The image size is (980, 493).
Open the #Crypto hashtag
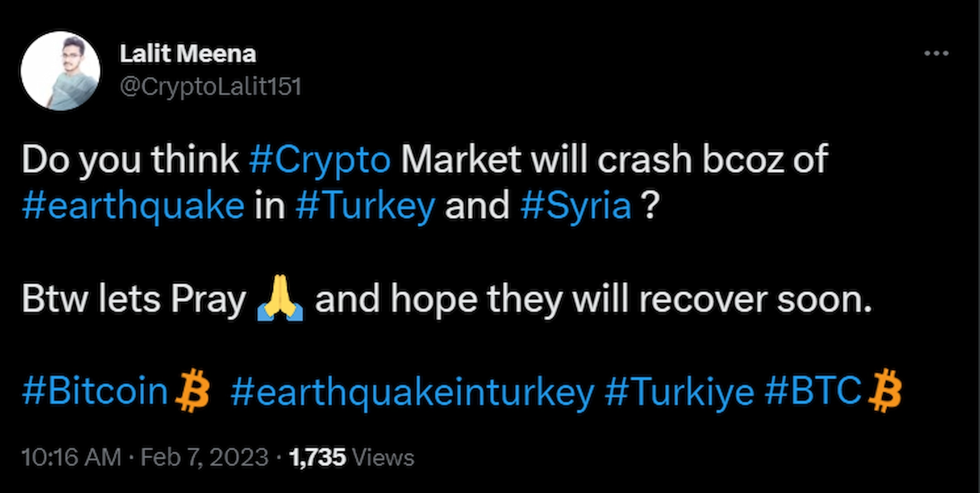click(x=320, y=159)
